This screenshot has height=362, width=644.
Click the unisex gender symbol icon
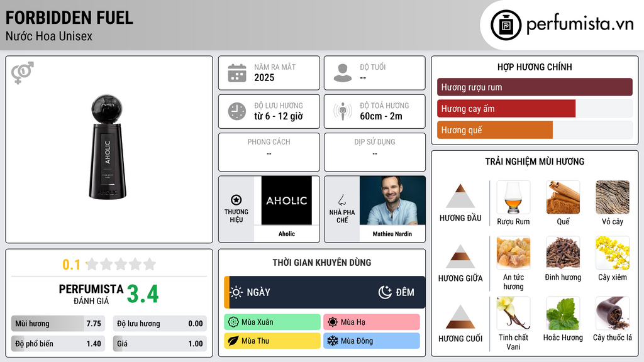click(22, 73)
